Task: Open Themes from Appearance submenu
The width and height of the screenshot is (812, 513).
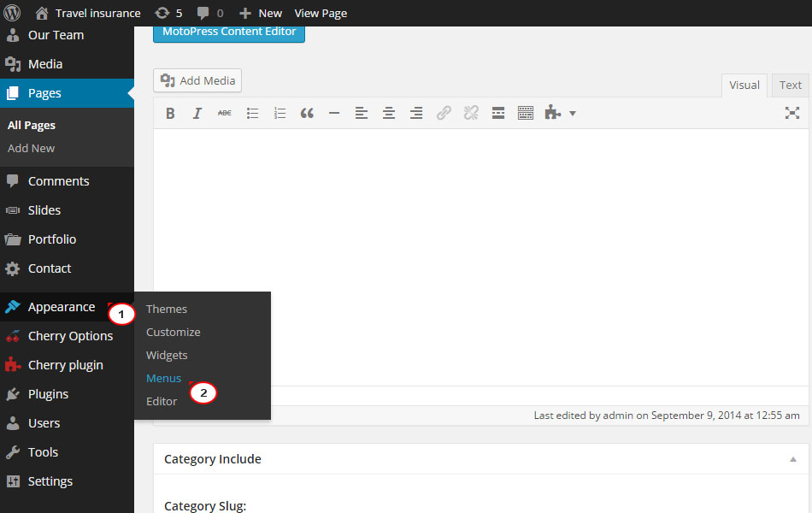Action: 166,309
